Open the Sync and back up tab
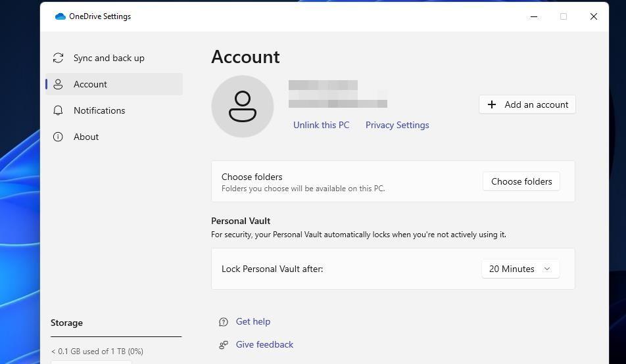Screen dimensions: 626x364 108,58
